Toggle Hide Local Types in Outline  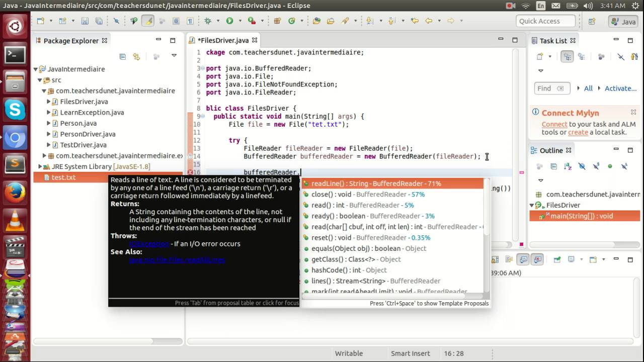coord(624,166)
